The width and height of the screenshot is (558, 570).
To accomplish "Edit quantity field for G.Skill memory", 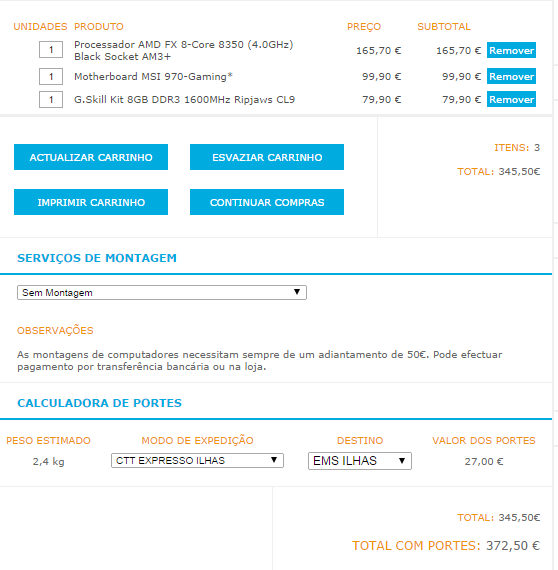I will (x=51, y=100).
